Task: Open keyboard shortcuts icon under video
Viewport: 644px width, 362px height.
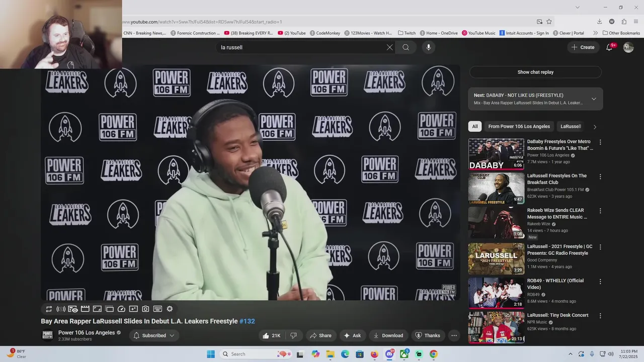Action: (157, 309)
